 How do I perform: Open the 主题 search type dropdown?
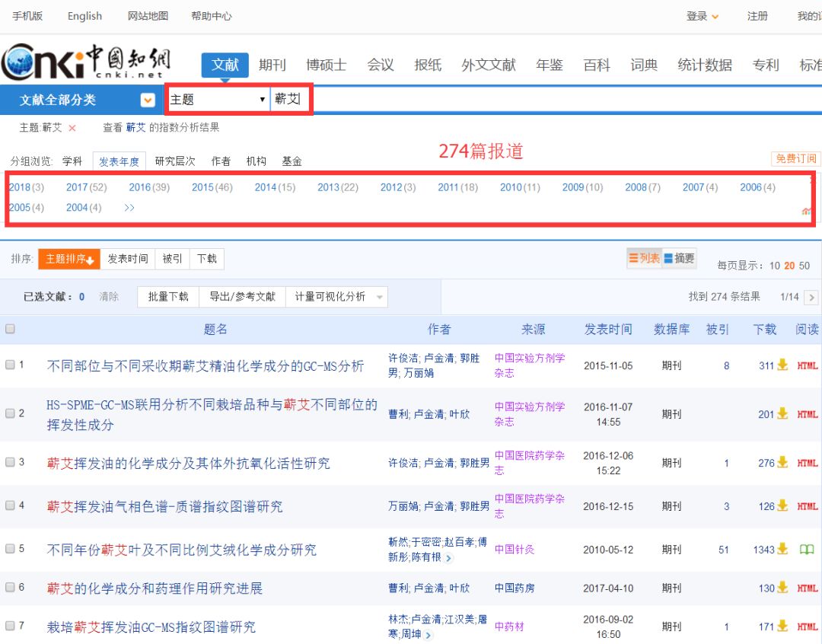pyautogui.click(x=217, y=99)
